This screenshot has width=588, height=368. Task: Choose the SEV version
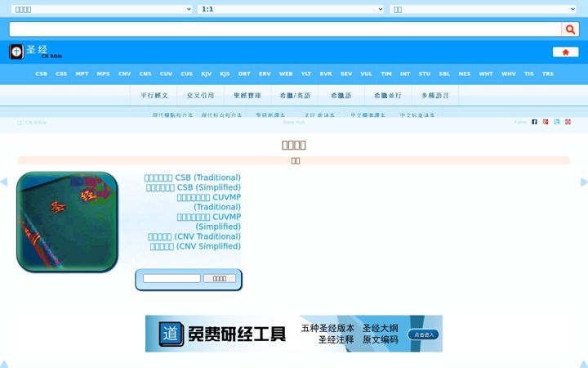(346, 74)
